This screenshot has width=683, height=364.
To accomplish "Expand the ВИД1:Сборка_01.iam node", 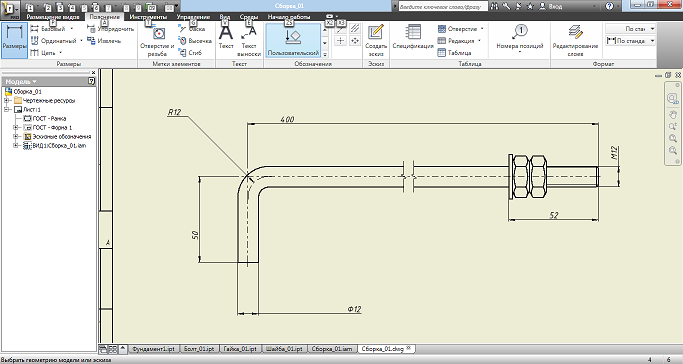I will pyautogui.click(x=16, y=145).
